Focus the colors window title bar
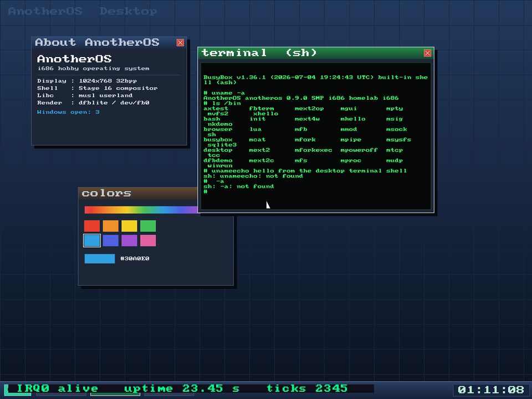 pos(138,193)
